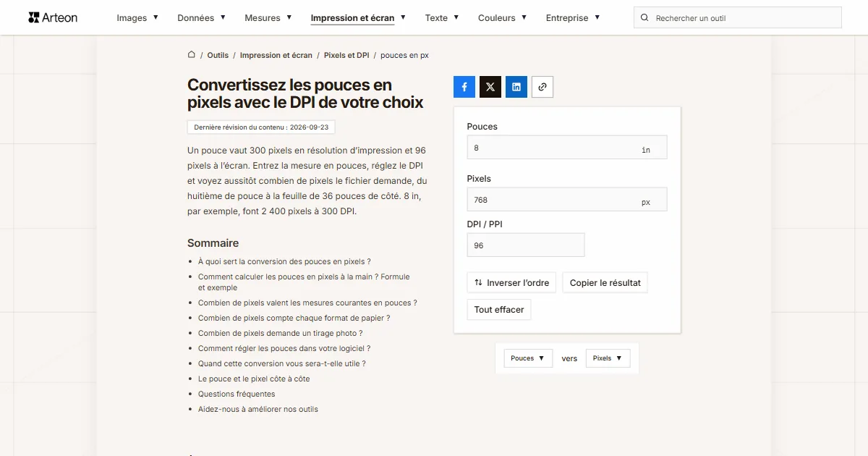Expand the Entreprise menu
This screenshot has height=456, width=868.
[x=573, y=17]
